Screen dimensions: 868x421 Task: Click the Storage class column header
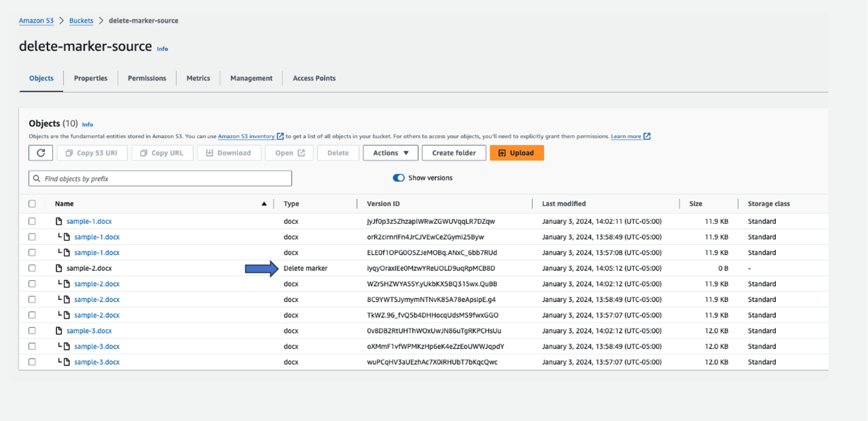769,204
